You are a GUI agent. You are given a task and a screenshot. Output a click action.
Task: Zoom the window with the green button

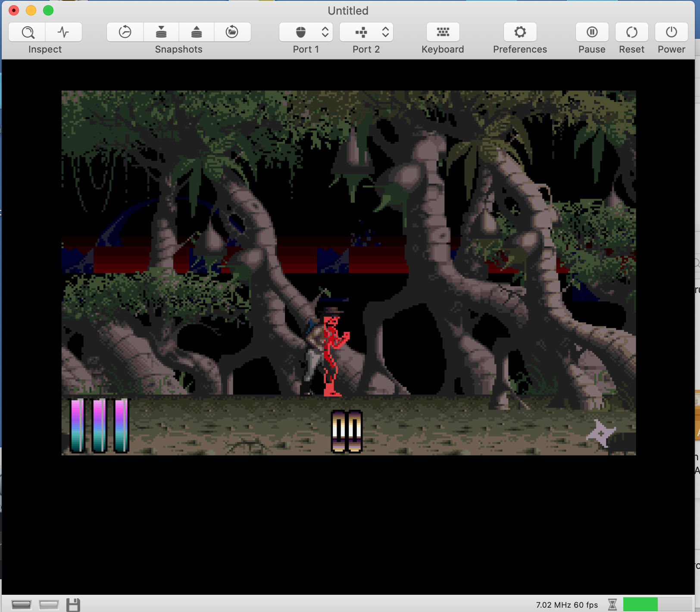pyautogui.click(x=48, y=10)
